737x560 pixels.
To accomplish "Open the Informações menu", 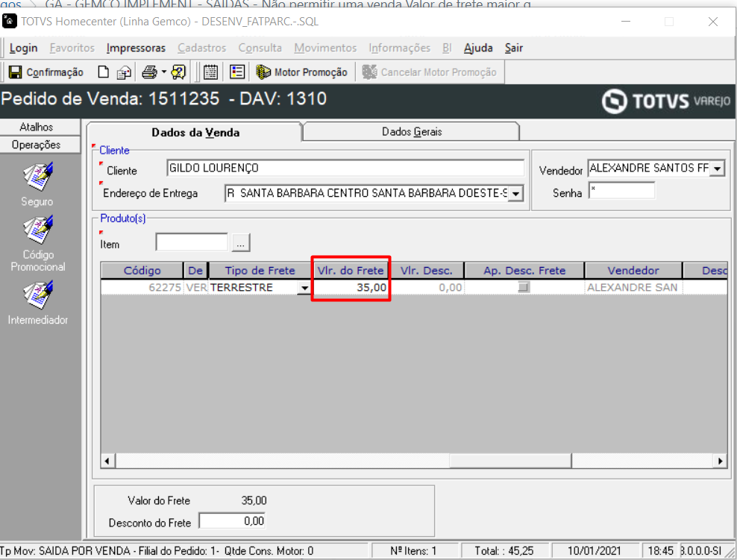I will click(x=400, y=48).
